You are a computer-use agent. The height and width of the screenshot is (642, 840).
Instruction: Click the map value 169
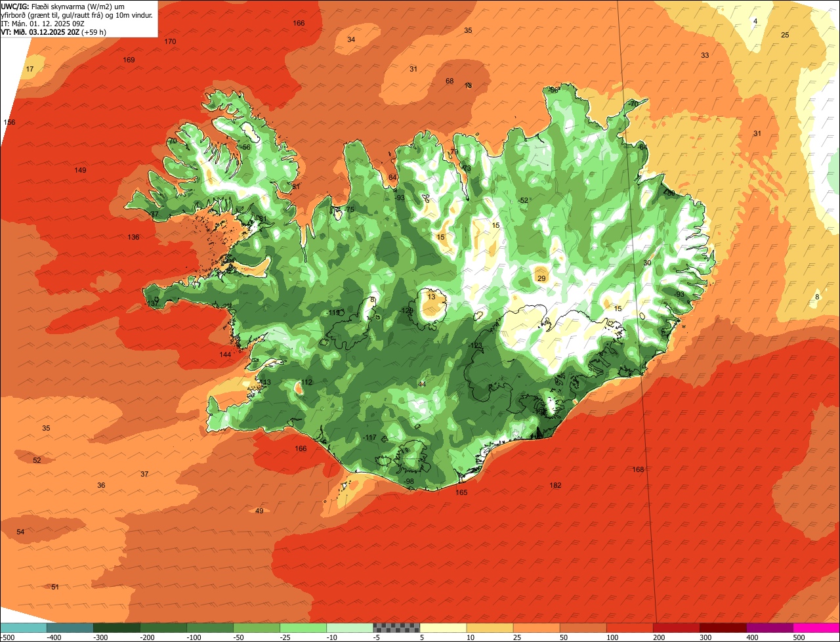point(129,60)
